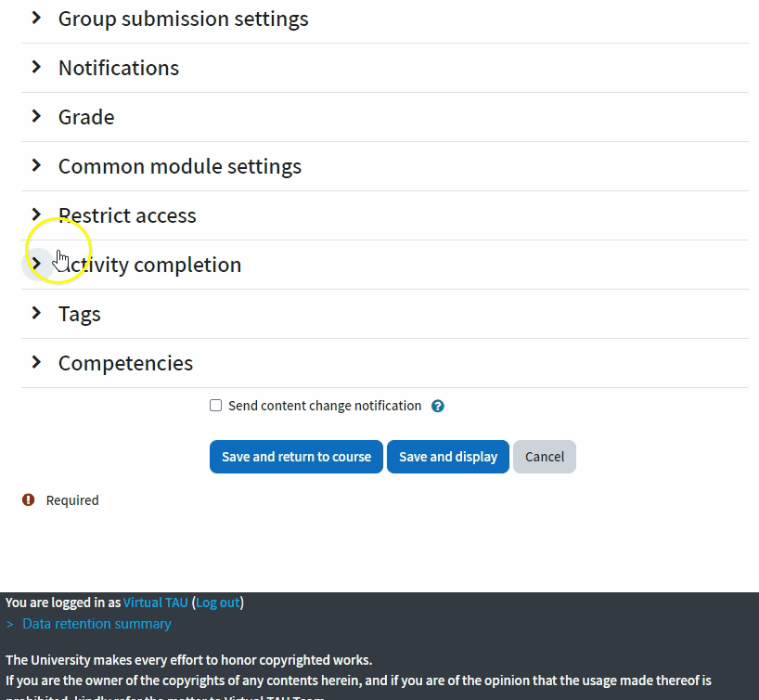Click Save and return to course

click(x=296, y=457)
